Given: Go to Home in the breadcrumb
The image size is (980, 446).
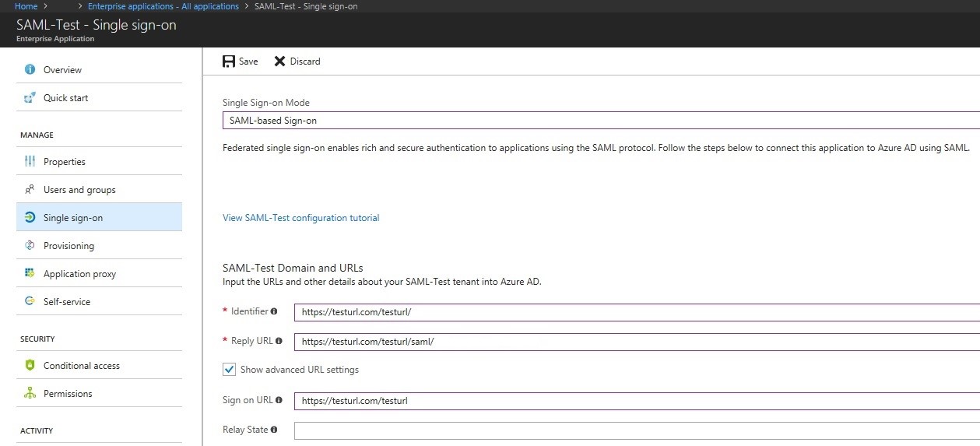Looking at the screenshot, I should click(26, 6).
